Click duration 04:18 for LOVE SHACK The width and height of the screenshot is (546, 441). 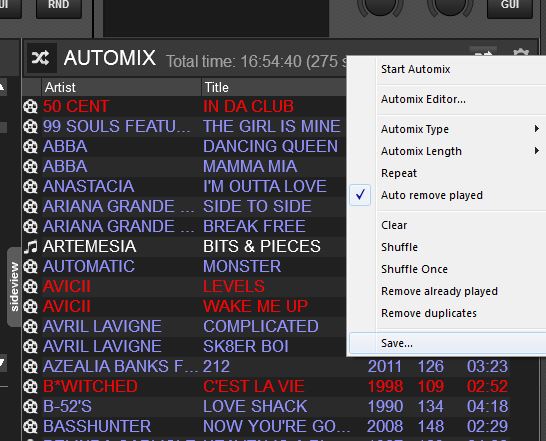(x=488, y=407)
